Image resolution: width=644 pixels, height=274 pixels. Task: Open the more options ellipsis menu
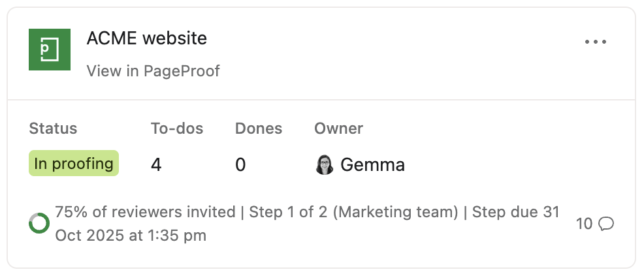pos(595,42)
